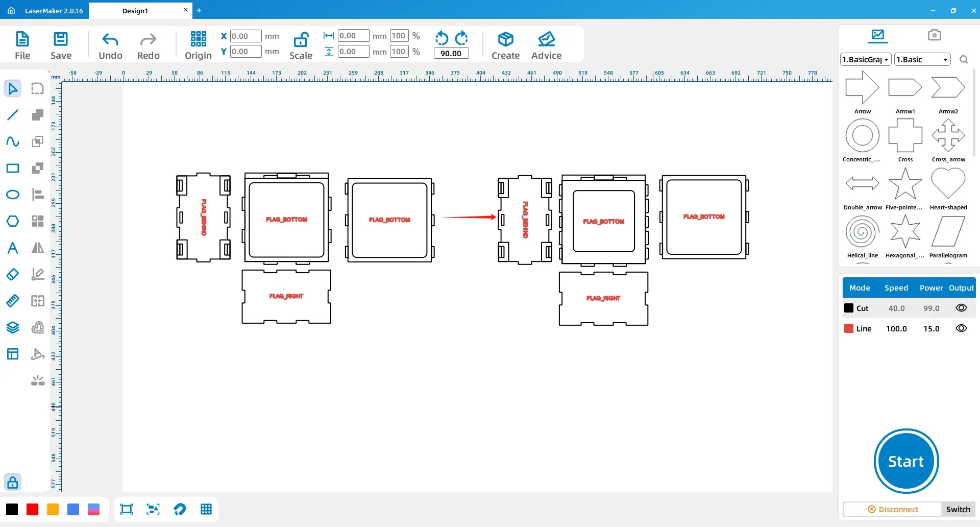Choose the polygon hexagon tool
980x527 pixels.
pyautogui.click(x=13, y=221)
